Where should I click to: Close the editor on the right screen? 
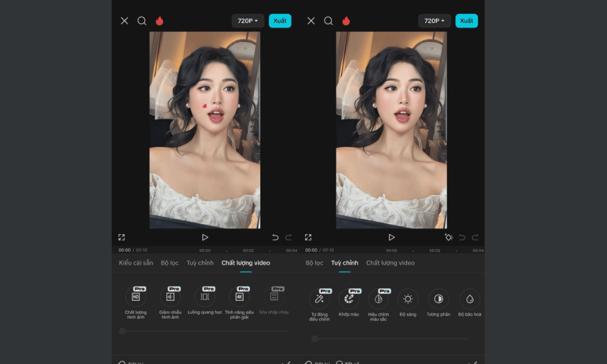[311, 21]
